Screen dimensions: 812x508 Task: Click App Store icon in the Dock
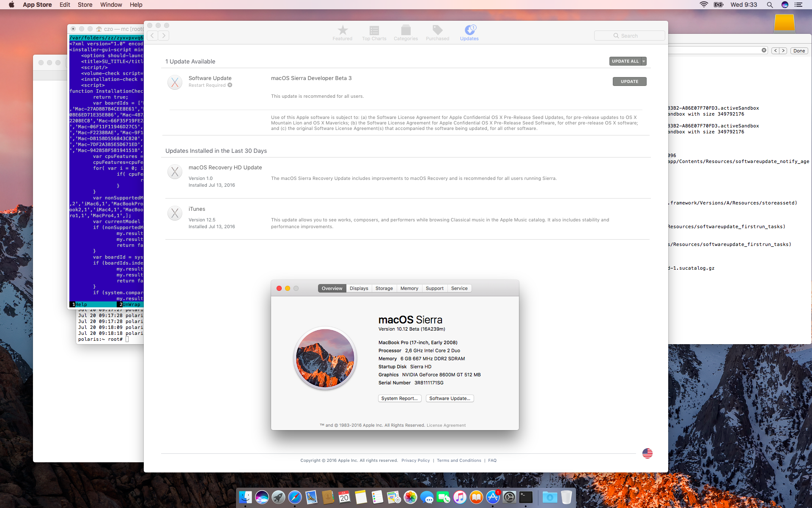(x=493, y=497)
